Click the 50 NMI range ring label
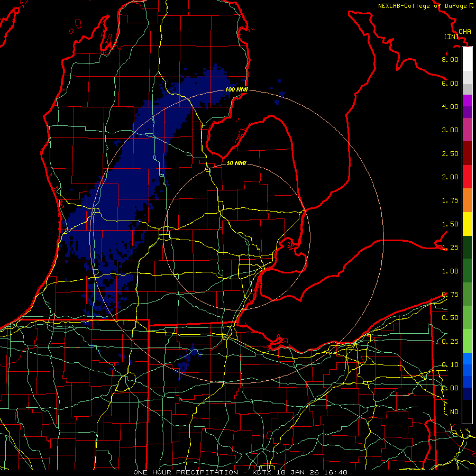The height and width of the screenshot is (476, 476). click(236, 163)
